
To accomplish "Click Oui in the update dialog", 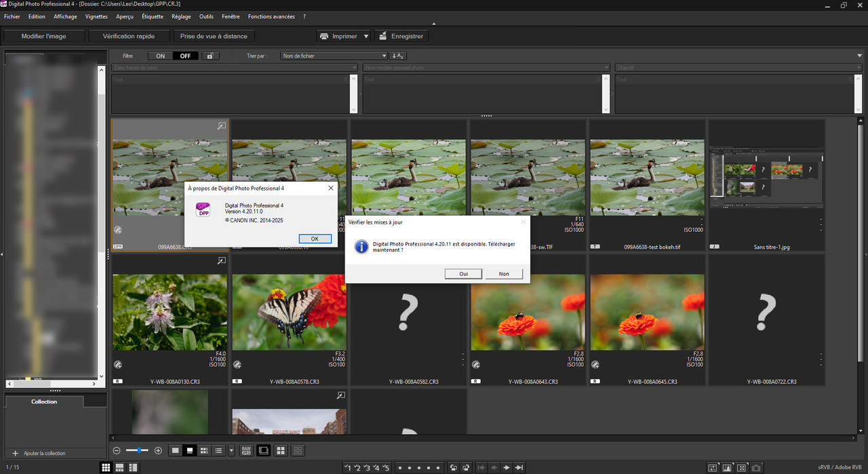I will point(464,274).
